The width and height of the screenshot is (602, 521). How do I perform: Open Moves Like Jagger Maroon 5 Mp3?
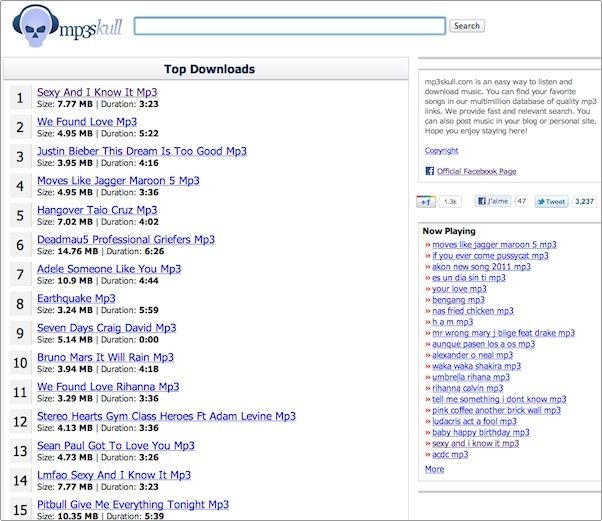tap(118, 181)
